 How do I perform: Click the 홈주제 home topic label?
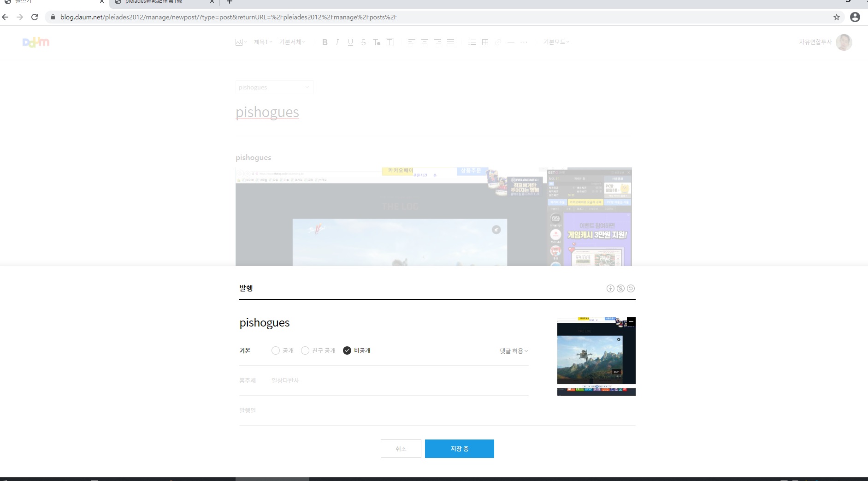248,380
